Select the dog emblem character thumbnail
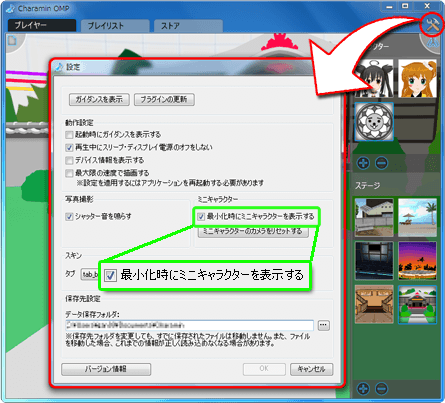Image resolution: width=445 pixels, height=403 pixels. coord(374,122)
